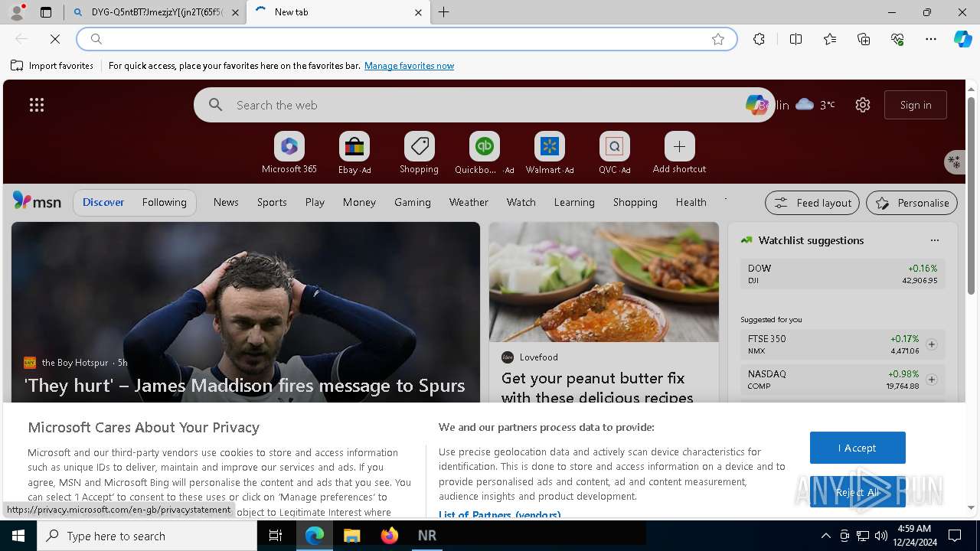Open the Copilot sidebar icon
The width and height of the screenshot is (980, 551).
(x=962, y=39)
